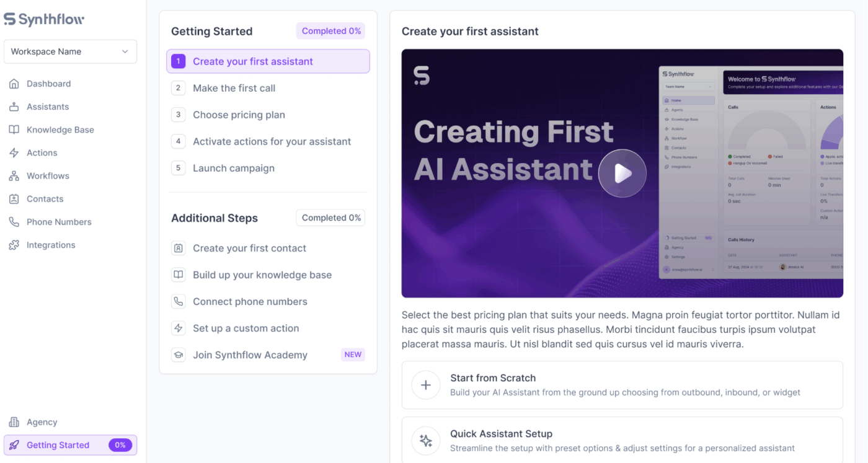This screenshot has height=463, width=868.
Task: Click the Phone Numbers phone icon
Action: (14, 222)
